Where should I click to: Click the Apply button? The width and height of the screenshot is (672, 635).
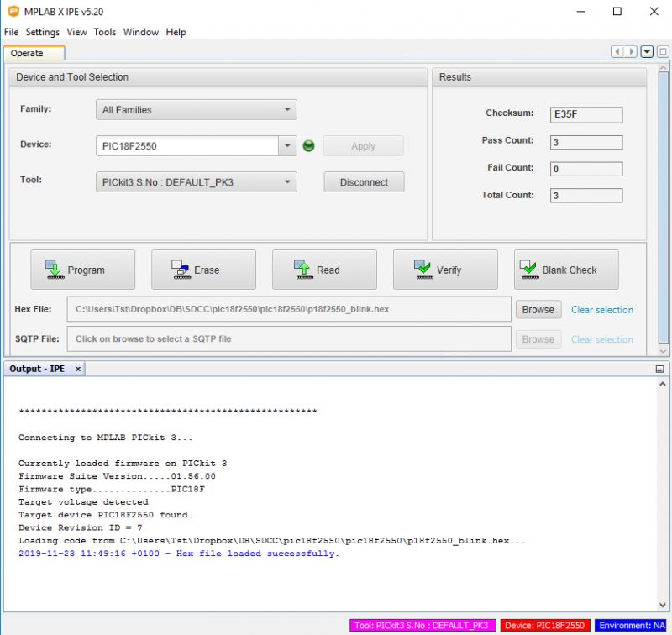click(364, 146)
